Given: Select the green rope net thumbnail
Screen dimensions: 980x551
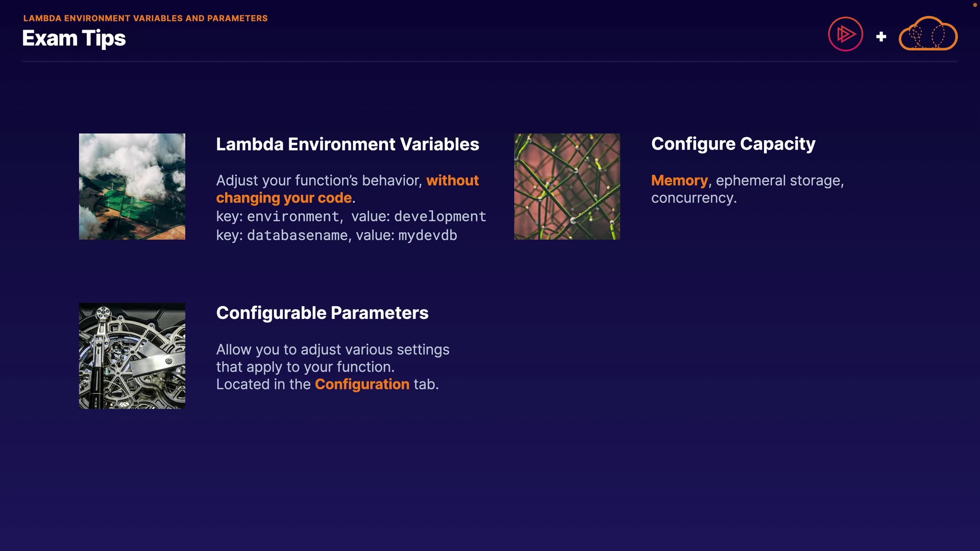Looking at the screenshot, I should tap(567, 187).
